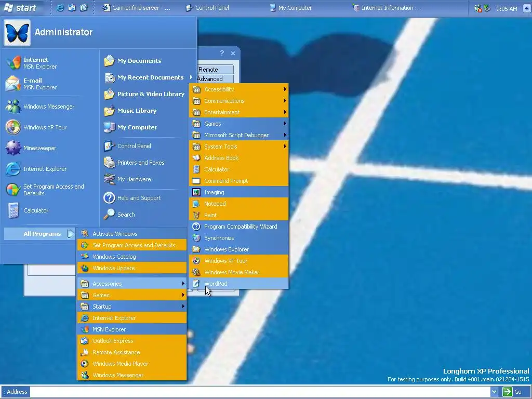This screenshot has width=532, height=399.
Task: Click the Imaging program icon
Action: point(196,192)
